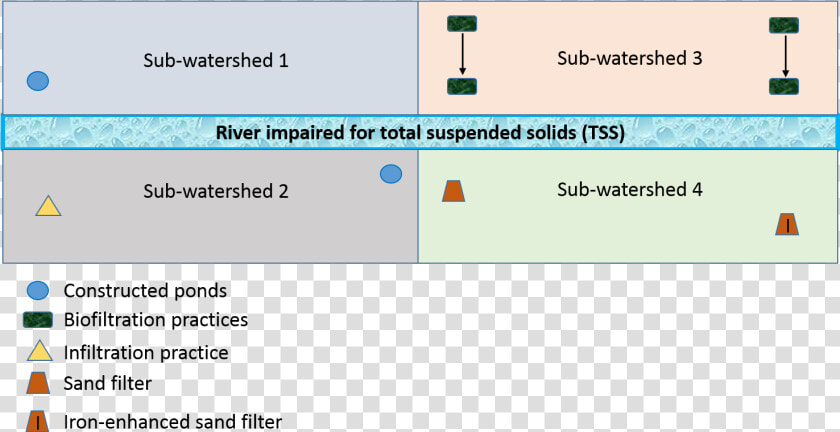Image resolution: width=840 pixels, height=432 pixels.
Task: Click the Sub-watershed 1 label
Action: click(216, 60)
